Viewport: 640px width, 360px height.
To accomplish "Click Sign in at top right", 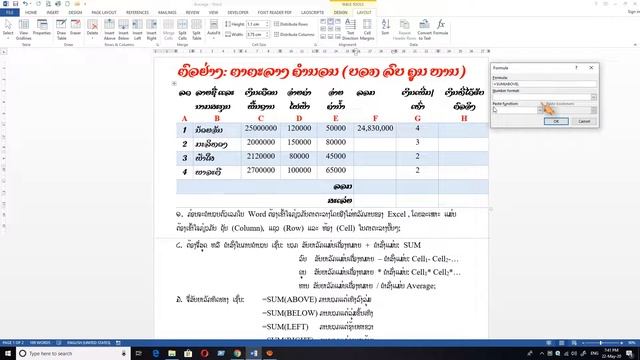I will [633, 12].
